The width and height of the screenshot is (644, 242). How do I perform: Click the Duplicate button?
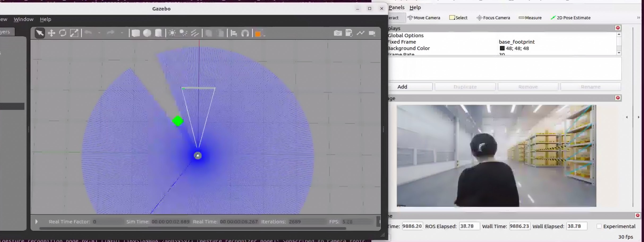pyautogui.click(x=465, y=87)
